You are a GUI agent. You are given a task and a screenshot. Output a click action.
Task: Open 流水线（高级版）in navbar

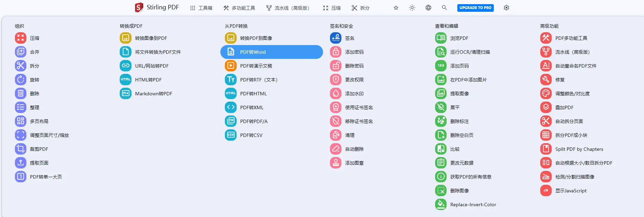click(288, 8)
